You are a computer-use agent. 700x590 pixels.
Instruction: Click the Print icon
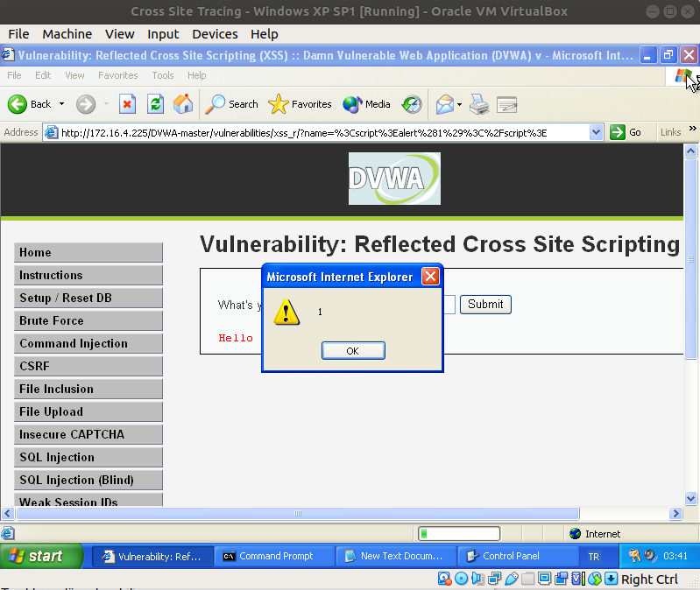pyautogui.click(x=479, y=104)
